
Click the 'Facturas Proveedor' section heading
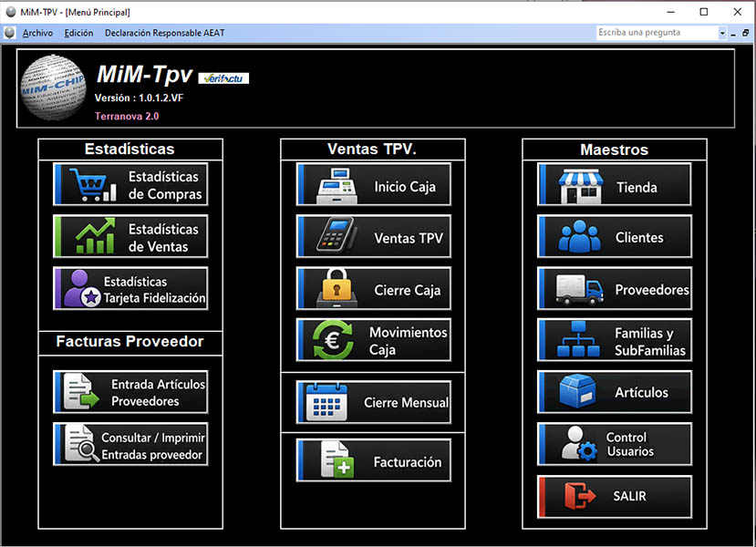[129, 341]
